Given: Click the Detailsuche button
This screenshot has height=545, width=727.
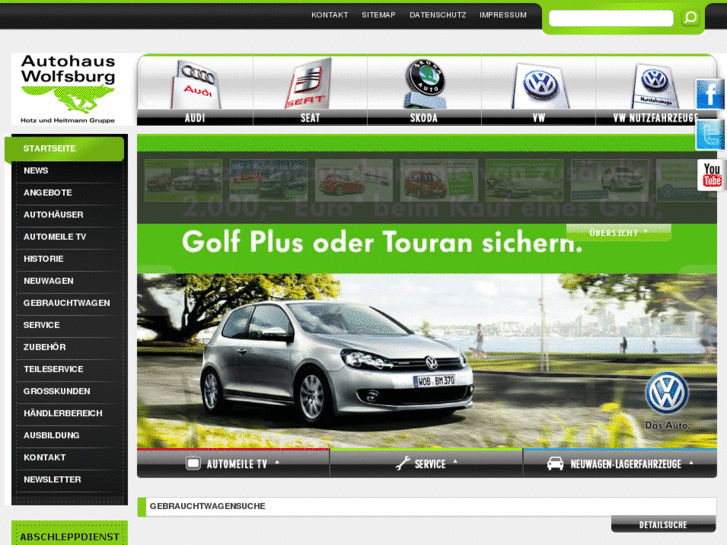Looking at the screenshot, I should click(x=663, y=525).
